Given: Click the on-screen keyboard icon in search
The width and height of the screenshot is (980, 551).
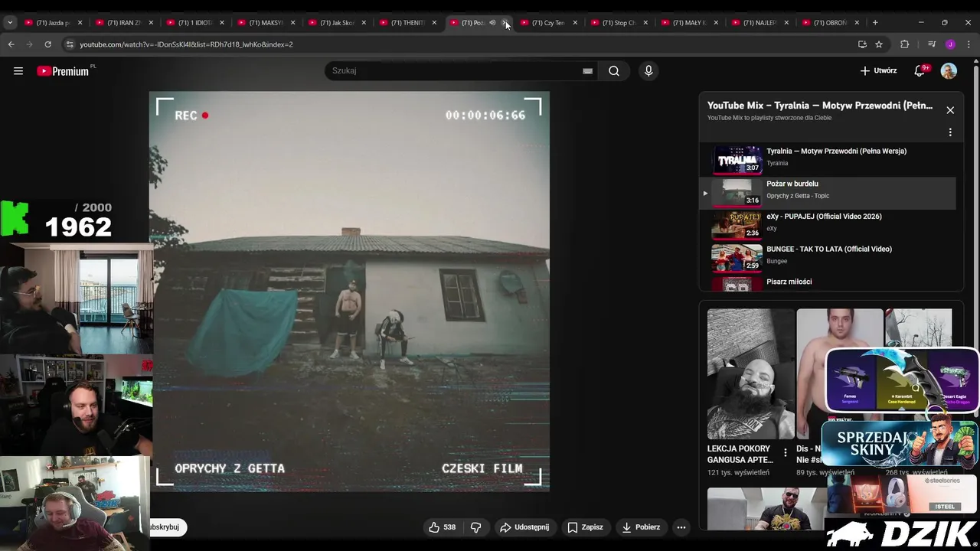Looking at the screenshot, I should point(587,71).
